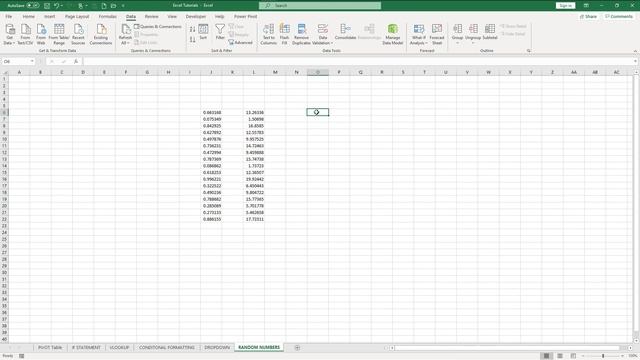The width and height of the screenshot is (640, 360).
Task: Switch to the Formulas ribbon tab
Action: coord(107,16)
